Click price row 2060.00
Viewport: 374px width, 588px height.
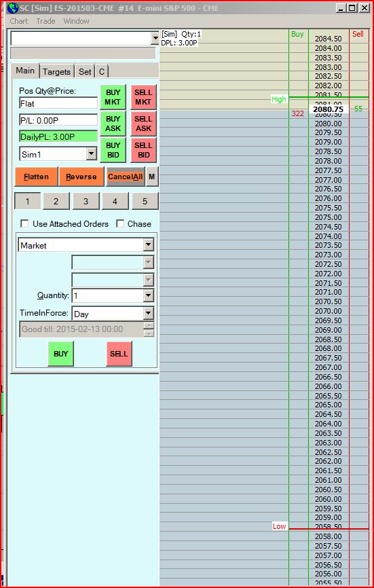click(x=329, y=499)
